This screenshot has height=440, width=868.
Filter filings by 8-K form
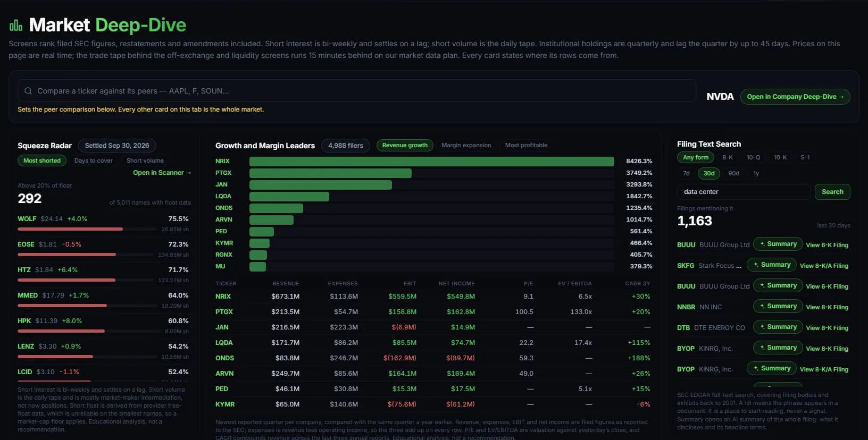pos(728,157)
